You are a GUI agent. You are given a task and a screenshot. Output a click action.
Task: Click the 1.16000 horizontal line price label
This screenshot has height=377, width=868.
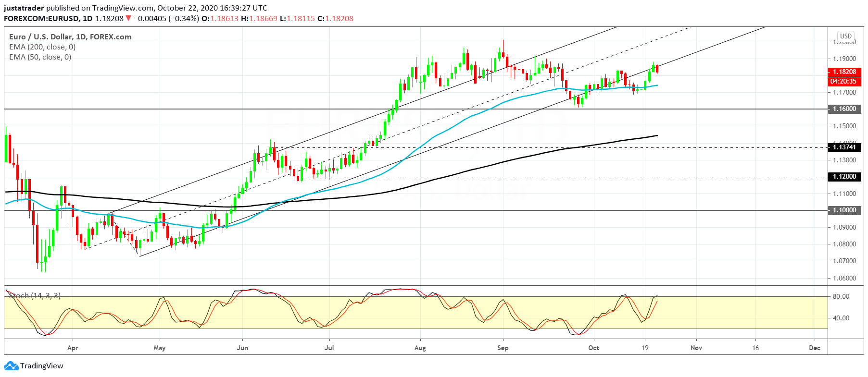[844, 109]
